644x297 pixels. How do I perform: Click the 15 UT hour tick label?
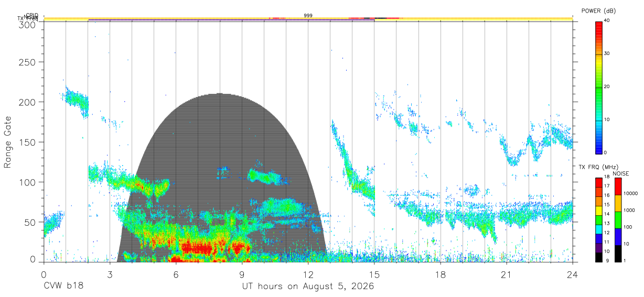pos(374,274)
